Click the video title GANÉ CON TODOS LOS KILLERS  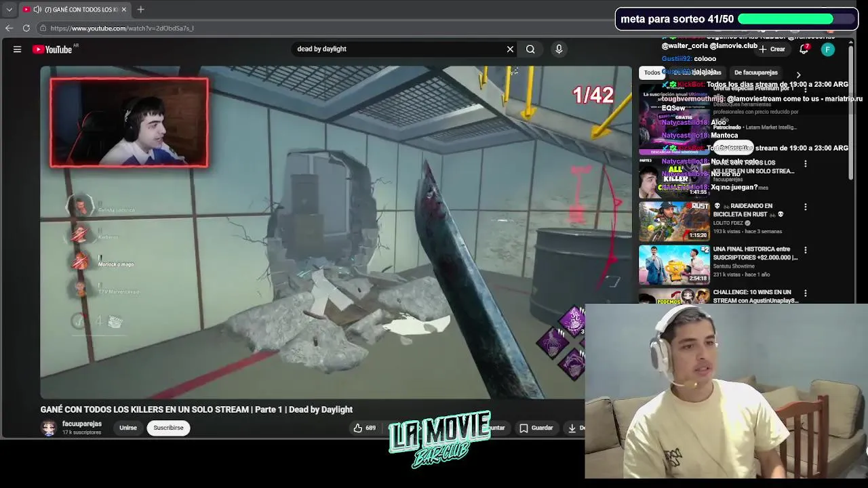196,409
